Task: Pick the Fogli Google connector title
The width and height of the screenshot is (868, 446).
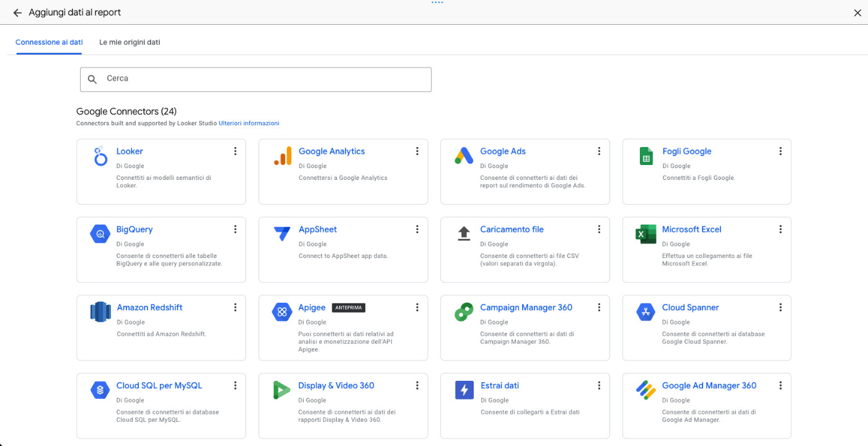Action: [x=686, y=151]
